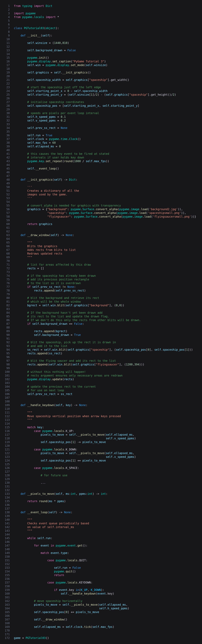Click the 'from typing import Dict' line
The width and height of the screenshot is (202, 644).
pos(33,6)
